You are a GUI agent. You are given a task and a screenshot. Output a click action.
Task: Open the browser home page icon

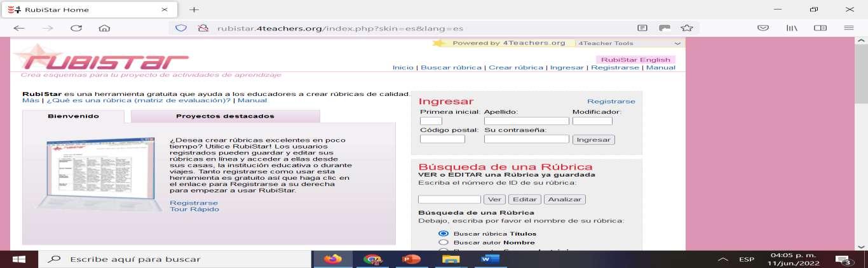tap(105, 28)
